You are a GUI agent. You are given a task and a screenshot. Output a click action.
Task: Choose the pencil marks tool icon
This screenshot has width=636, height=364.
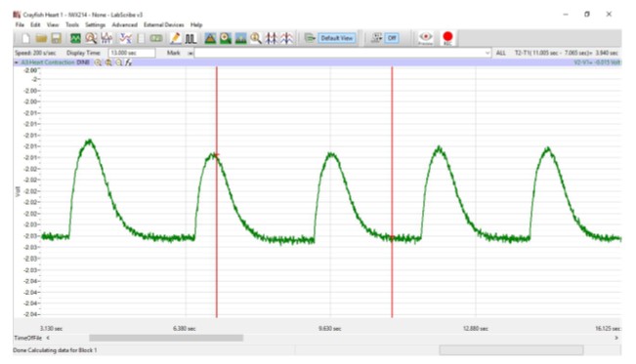tap(175, 38)
